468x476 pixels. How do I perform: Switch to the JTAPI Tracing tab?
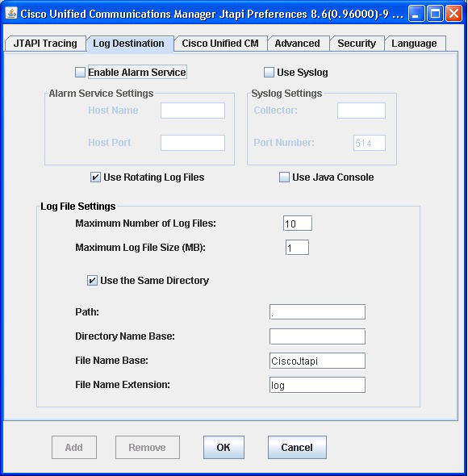[45, 44]
